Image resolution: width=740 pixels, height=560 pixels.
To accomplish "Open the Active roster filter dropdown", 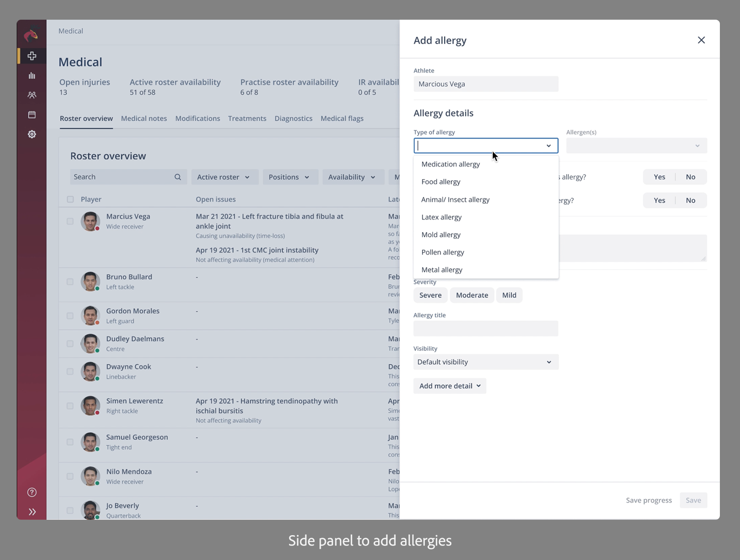I will point(225,177).
